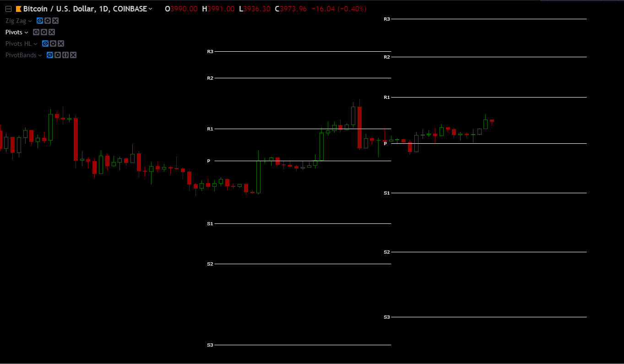View PivotBands source code braces icon
This screenshot has width=624, height=364.
(x=65, y=55)
